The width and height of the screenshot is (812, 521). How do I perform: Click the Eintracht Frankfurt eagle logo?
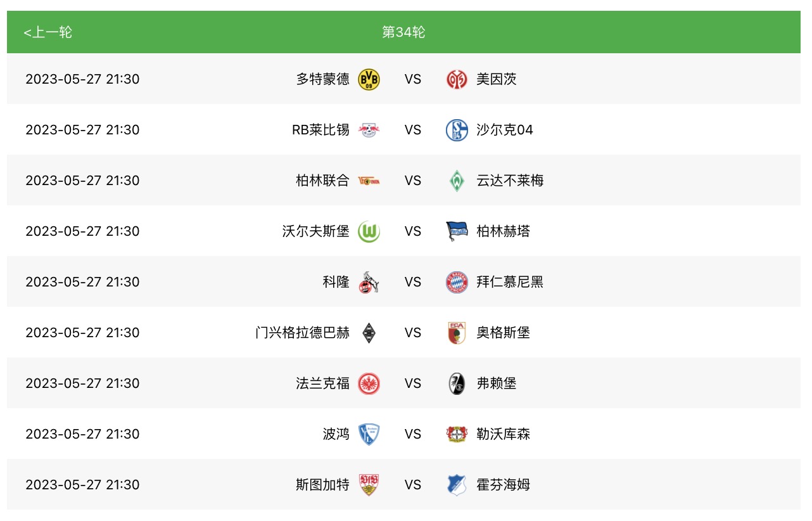click(x=369, y=383)
